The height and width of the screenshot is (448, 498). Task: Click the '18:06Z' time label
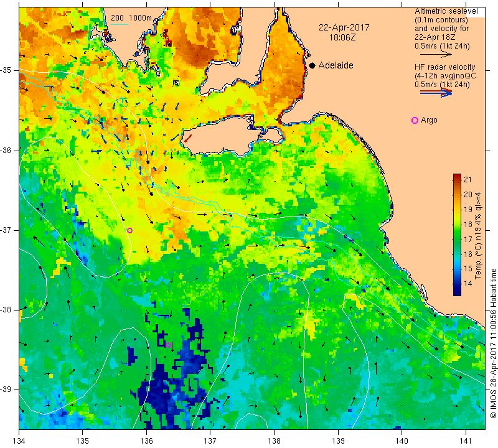[x=342, y=37]
